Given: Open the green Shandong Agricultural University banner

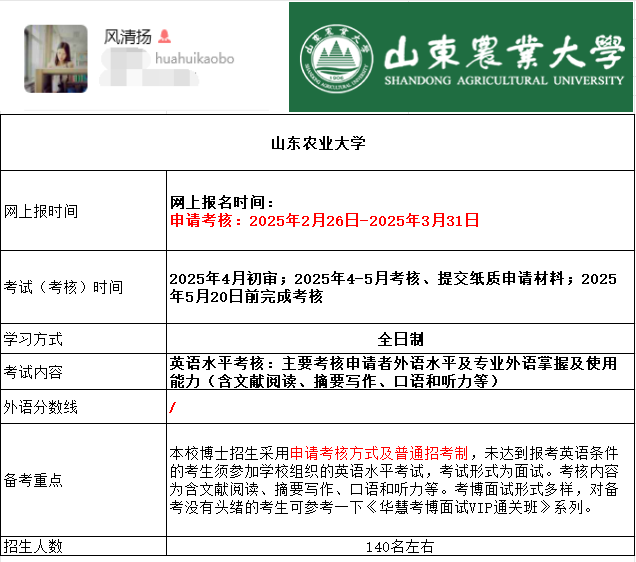Looking at the screenshot, I should click(x=461, y=57).
